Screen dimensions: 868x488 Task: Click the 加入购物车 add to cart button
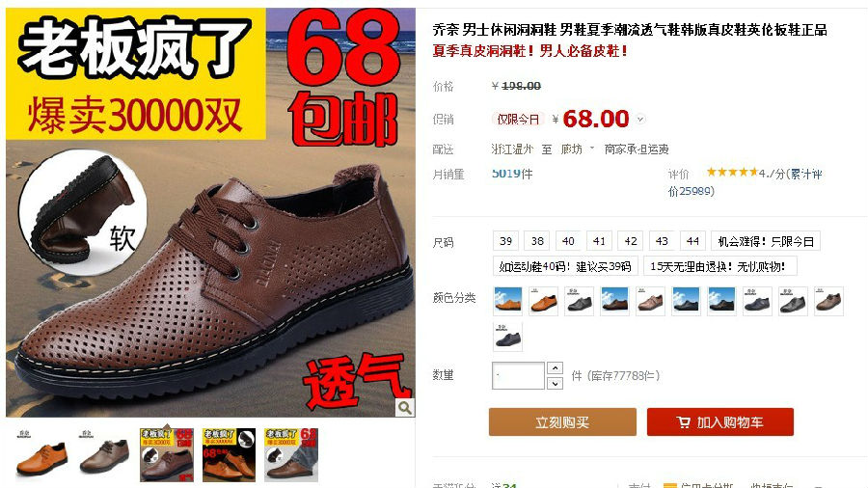point(720,422)
